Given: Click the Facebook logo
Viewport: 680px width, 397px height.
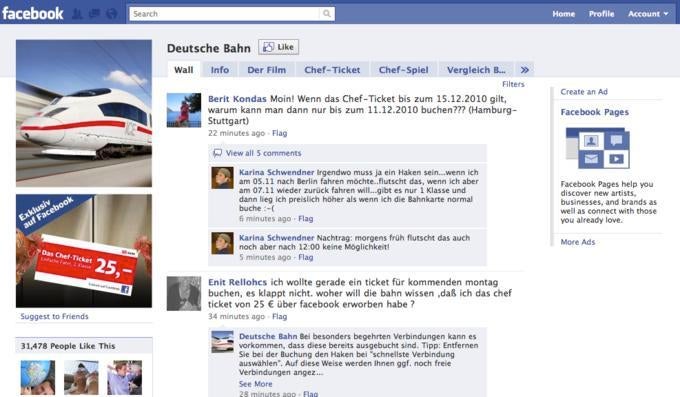Looking at the screenshot, I should pyautogui.click(x=33, y=13).
